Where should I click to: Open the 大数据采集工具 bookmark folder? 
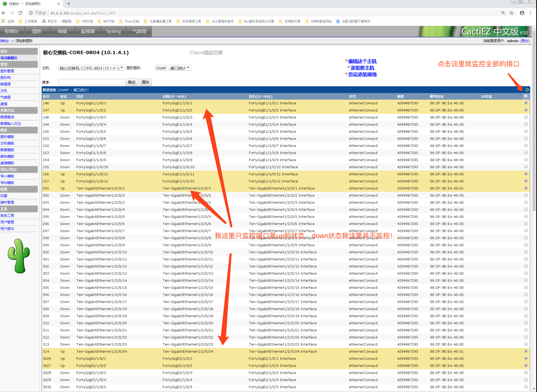157,21
